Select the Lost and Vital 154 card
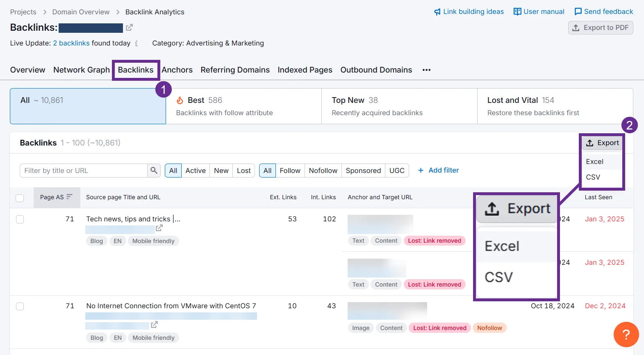This screenshot has width=644, height=355. pos(555,106)
